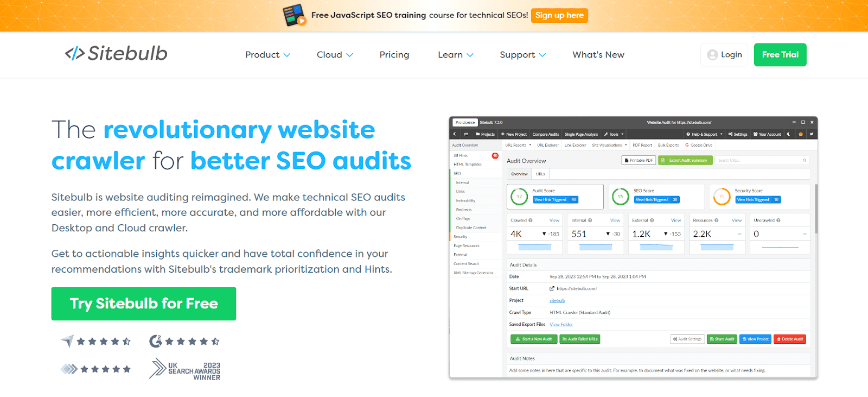The width and height of the screenshot is (868, 397).
Task: Click the View Folder link
Action: (561, 324)
